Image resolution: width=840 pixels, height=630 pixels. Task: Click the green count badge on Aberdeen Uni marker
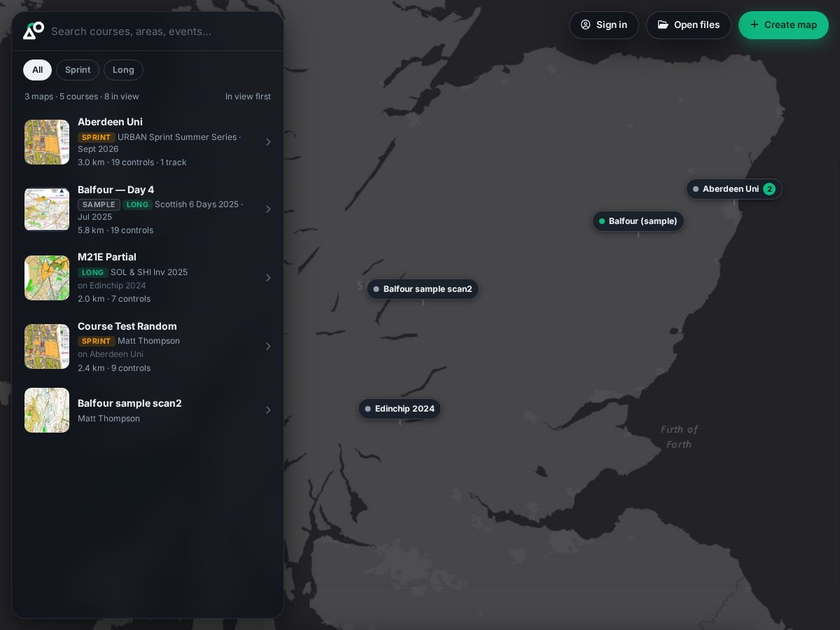coord(769,189)
